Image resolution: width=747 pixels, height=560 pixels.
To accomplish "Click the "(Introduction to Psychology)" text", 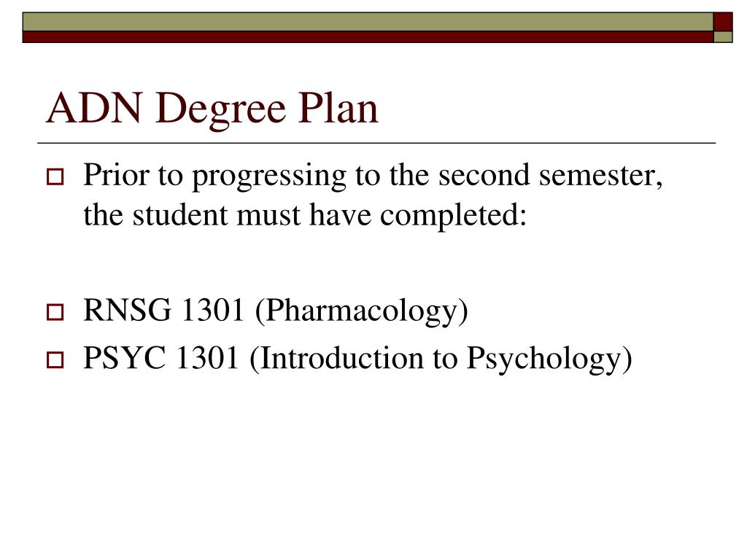I will point(441,360).
